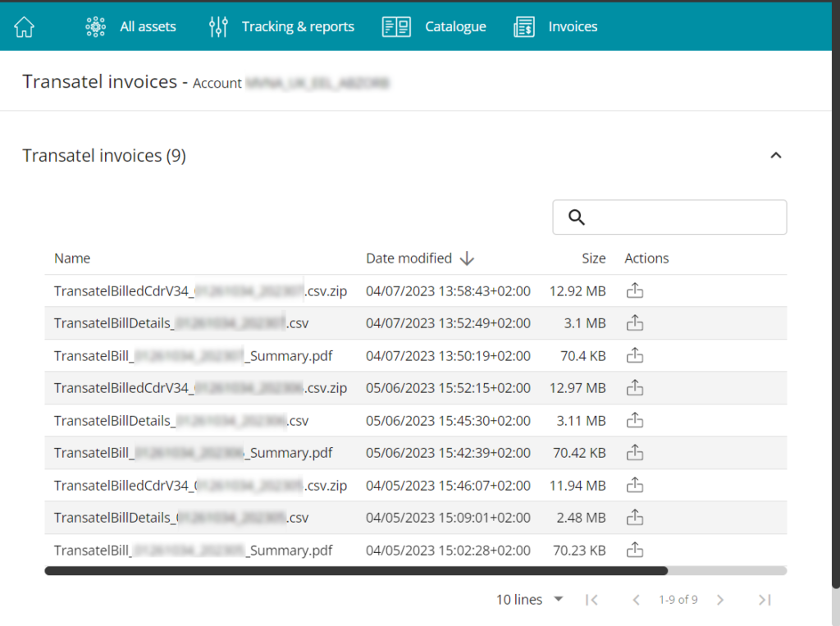Download the TransatelBillDetails csv from 04/05/2023

tap(635, 518)
